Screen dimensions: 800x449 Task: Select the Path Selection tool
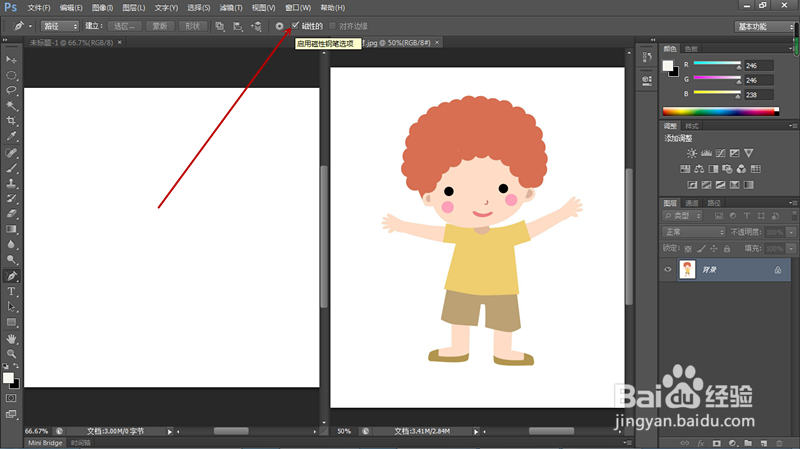(11, 307)
